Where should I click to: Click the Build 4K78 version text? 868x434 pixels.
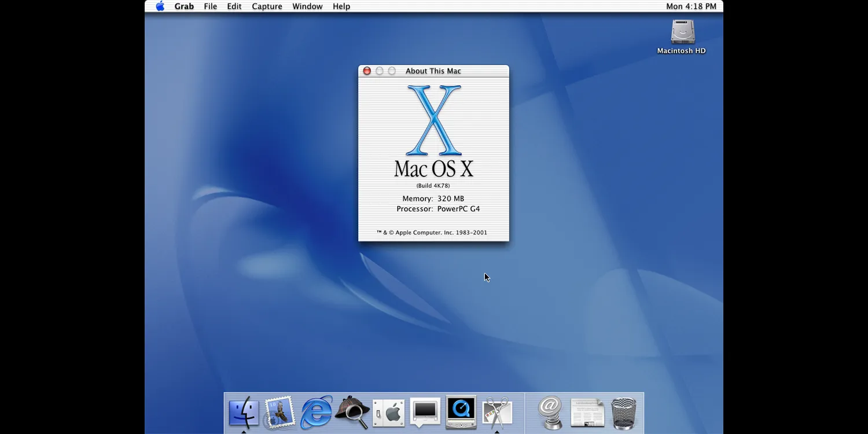pos(433,186)
